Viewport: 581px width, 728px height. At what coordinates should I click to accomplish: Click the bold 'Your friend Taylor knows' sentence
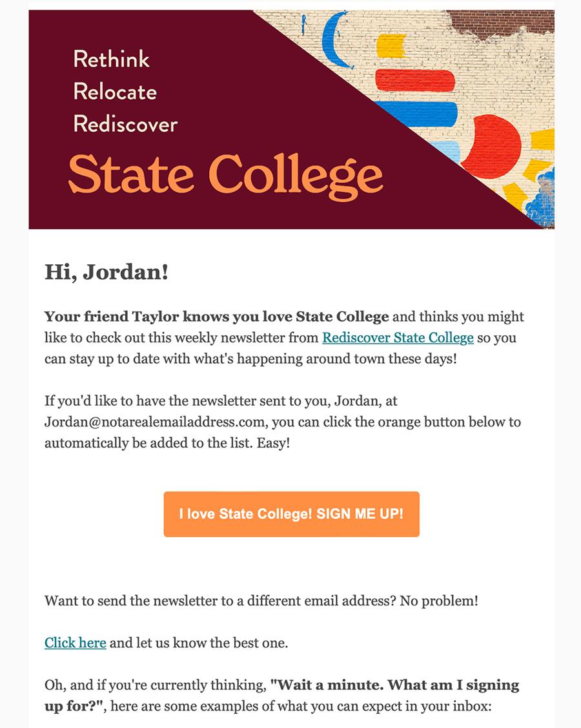point(217,317)
